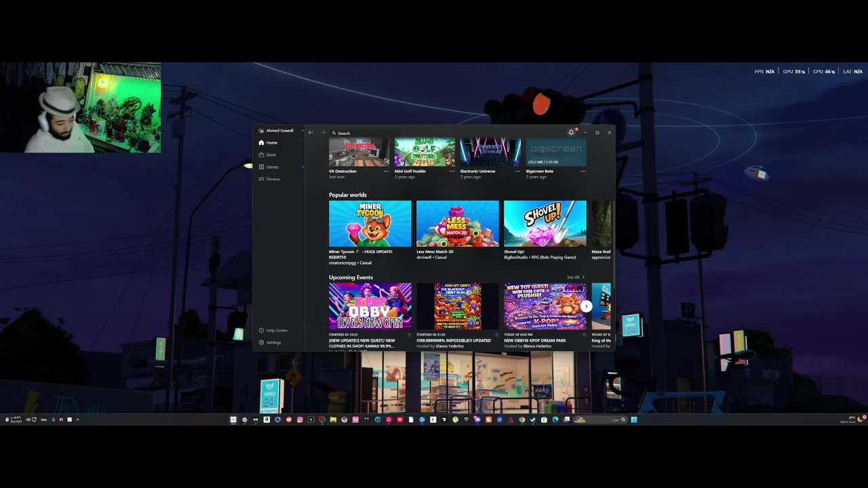Screen dimensions: 868x488
Task: Open Google Chrome from the taskbar
Action: pyautogui.click(x=522, y=420)
